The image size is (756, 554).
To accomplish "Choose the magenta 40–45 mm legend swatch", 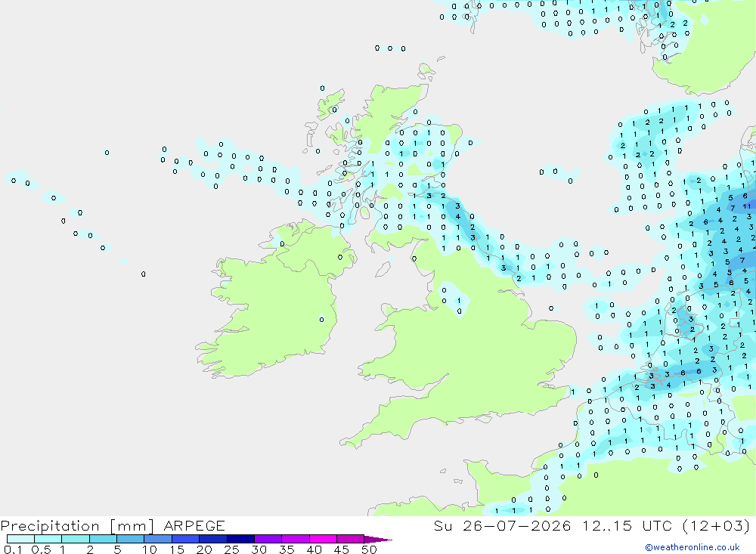I will pyautogui.click(x=323, y=539).
